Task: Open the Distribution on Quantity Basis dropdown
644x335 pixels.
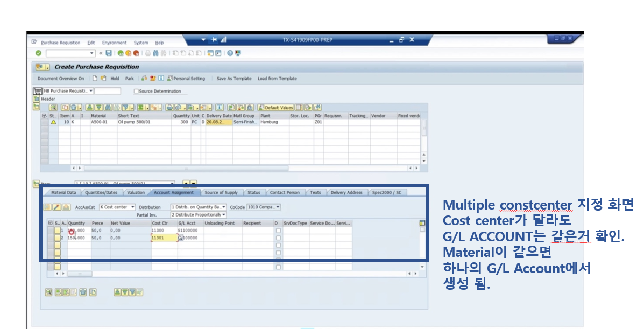Action: 224,207
